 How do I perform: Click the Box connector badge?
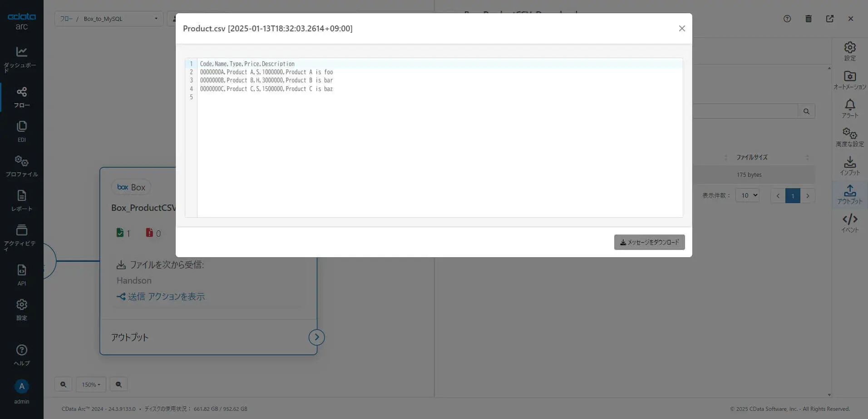point(131,187)
